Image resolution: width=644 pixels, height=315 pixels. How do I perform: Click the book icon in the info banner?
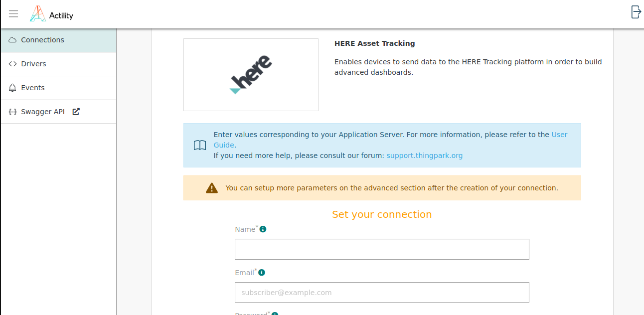tap(199, 145)
